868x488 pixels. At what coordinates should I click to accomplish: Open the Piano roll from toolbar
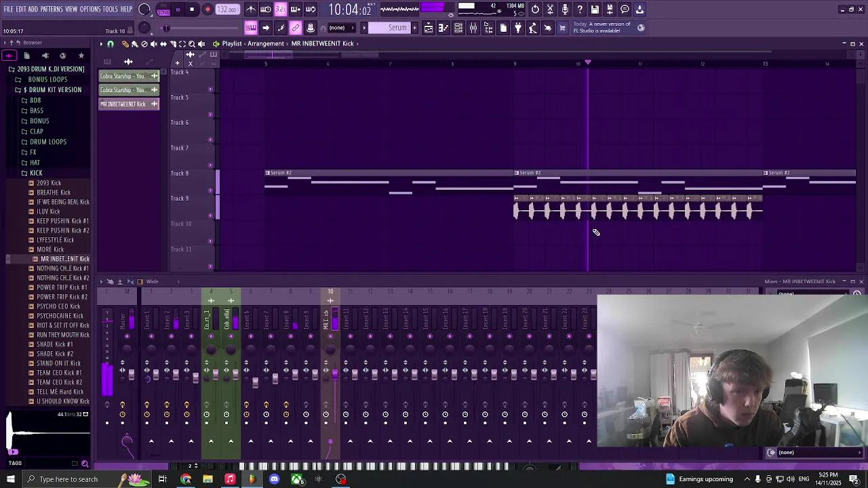[x=443, y=28]
